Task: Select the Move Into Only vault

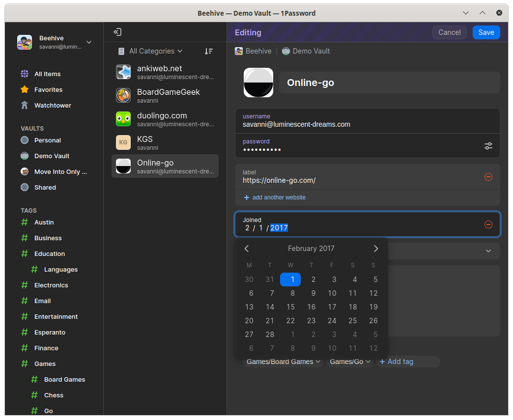Action: 60,172
